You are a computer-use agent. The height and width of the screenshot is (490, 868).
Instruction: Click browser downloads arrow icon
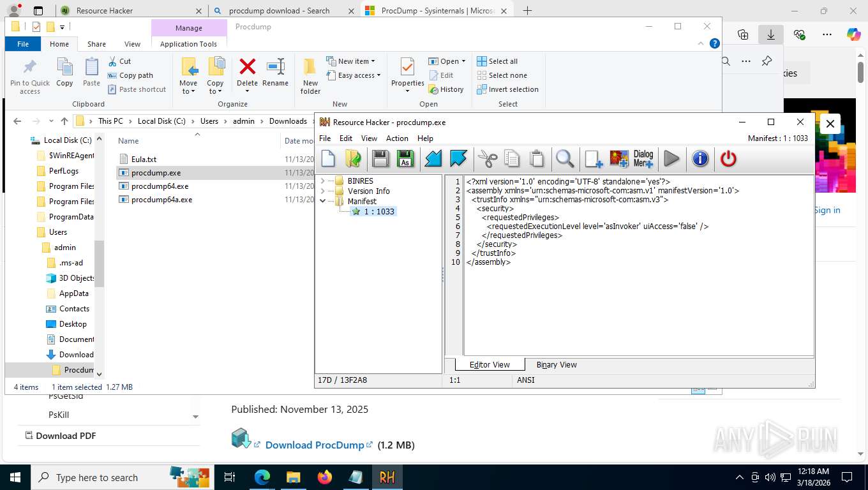coord(770,34)
